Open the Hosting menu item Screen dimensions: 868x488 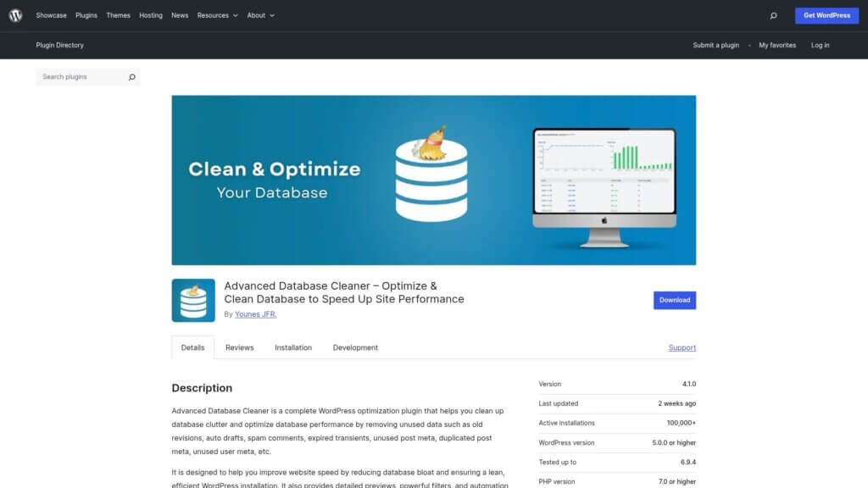(x=151, y=15)
